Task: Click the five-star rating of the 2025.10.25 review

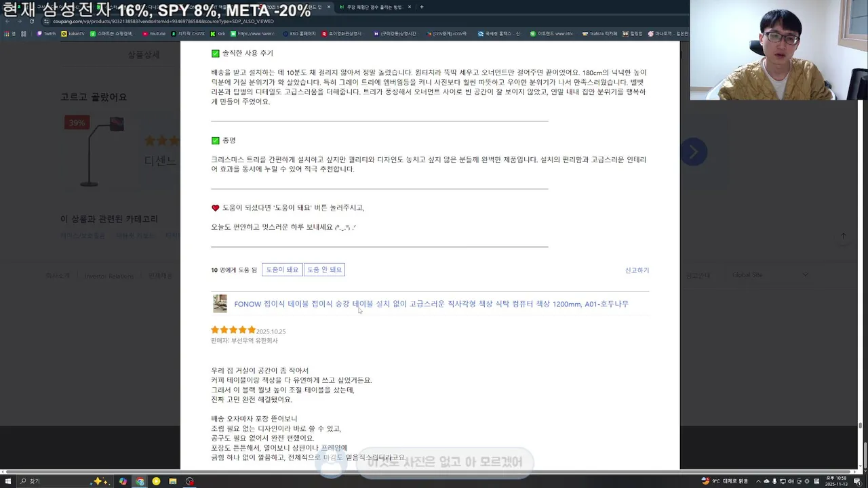Action: click(233, 330)
